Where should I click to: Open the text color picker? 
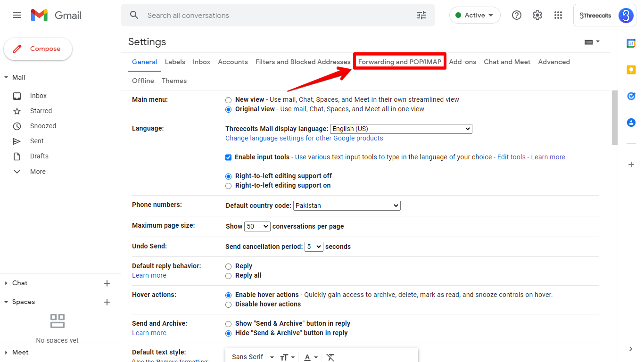[311, 357]
